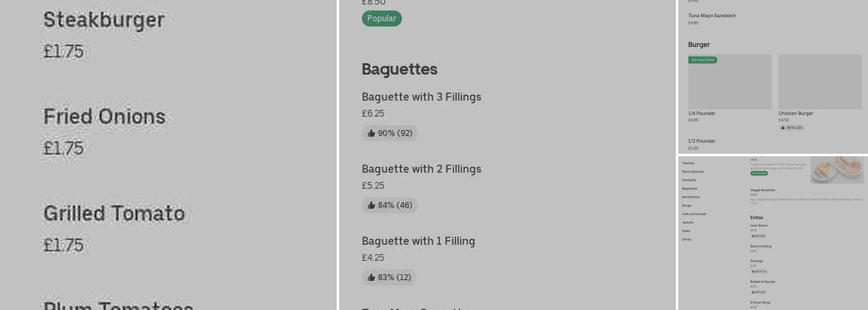Jump to Panini Specials category

(693, 172)
